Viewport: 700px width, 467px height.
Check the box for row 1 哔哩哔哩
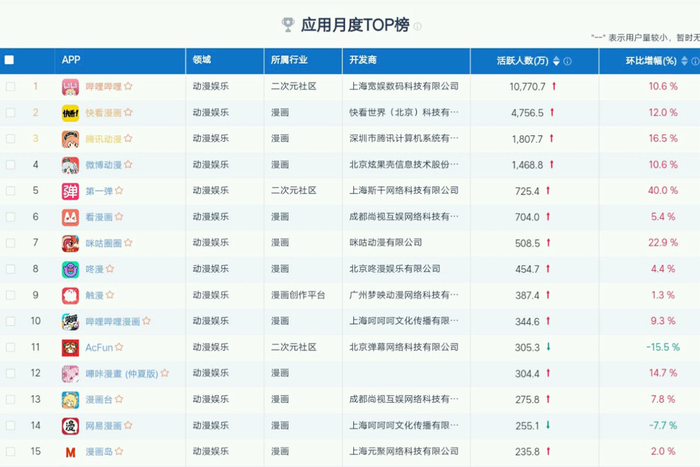click(x=10, y=86)
